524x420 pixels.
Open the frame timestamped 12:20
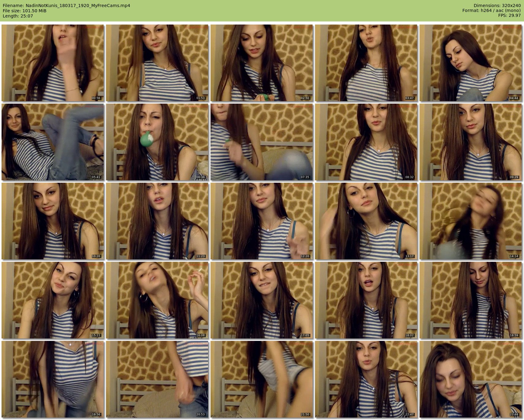click(x=262, y=221)
